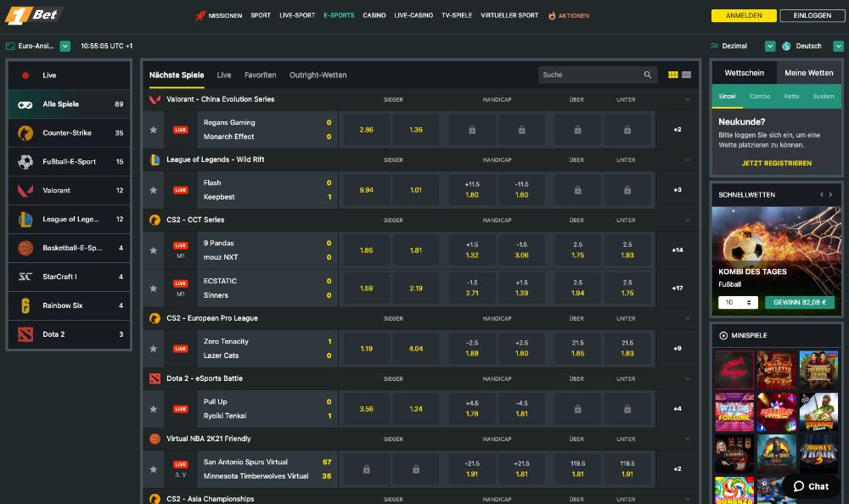
Task: Click the Einloggen button
Action: [x=812, y=16]
